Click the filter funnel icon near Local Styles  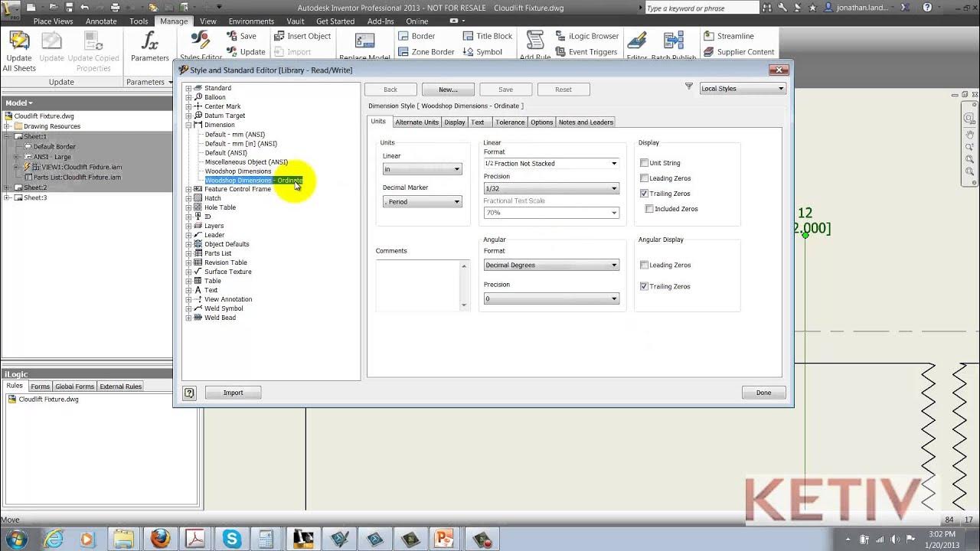[688, 87]
